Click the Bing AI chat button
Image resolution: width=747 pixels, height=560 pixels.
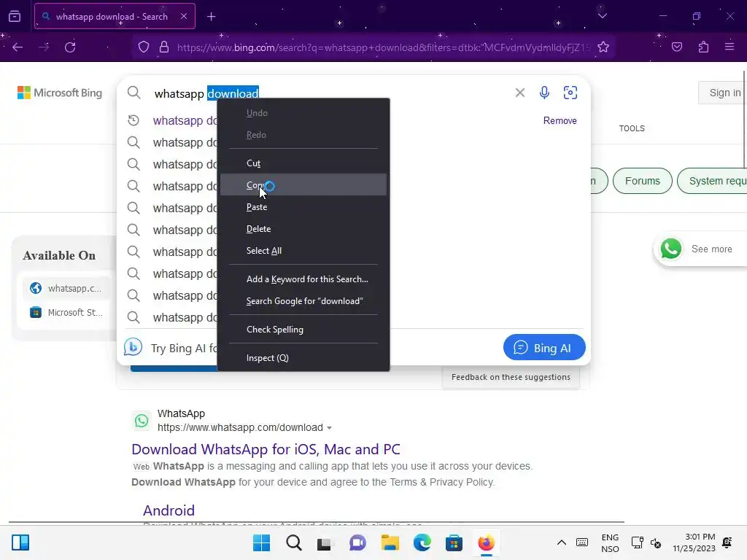click(544, 348)
